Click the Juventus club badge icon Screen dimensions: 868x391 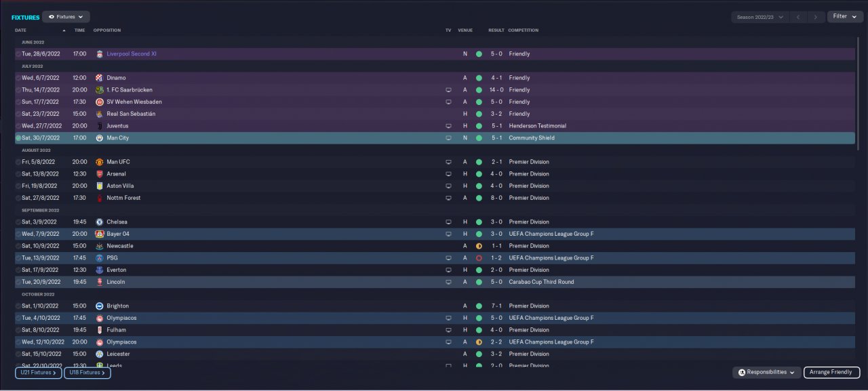pyautogui.click(x=100, y=126)
